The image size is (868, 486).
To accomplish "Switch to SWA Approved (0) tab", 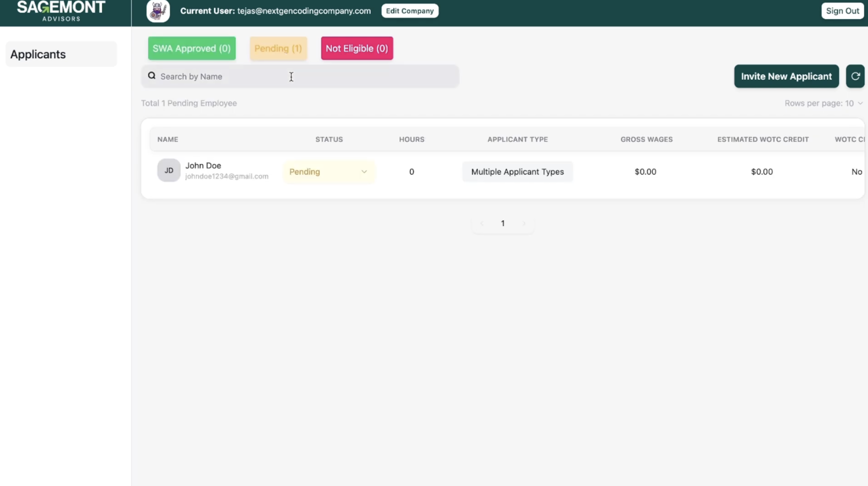I will tap(191, 49).
